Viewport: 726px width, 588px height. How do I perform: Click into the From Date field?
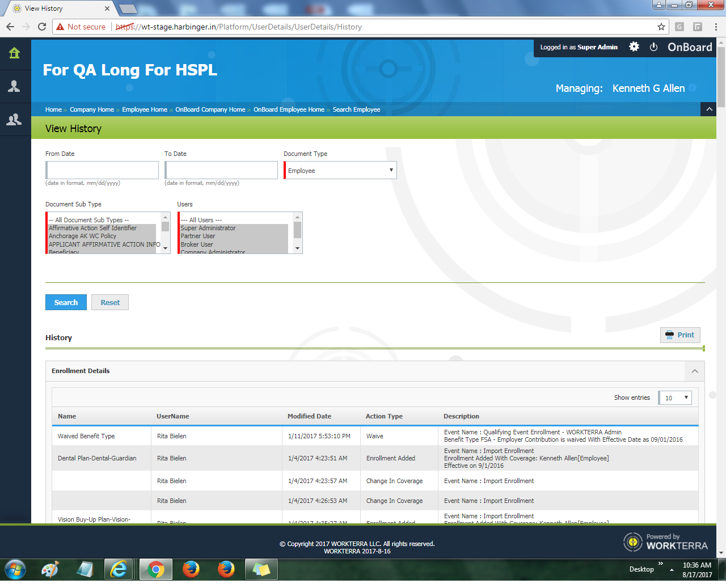(x=102, y=170)
